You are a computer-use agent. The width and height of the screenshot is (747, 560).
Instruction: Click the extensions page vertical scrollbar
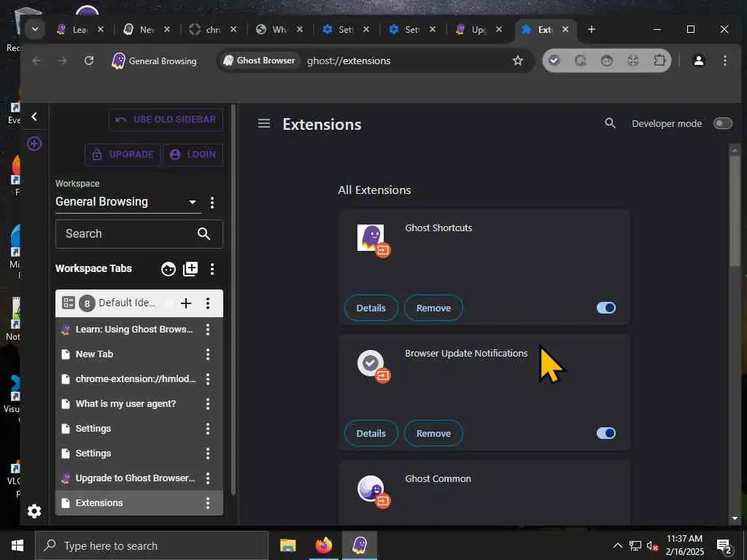[x=735, y=211]
